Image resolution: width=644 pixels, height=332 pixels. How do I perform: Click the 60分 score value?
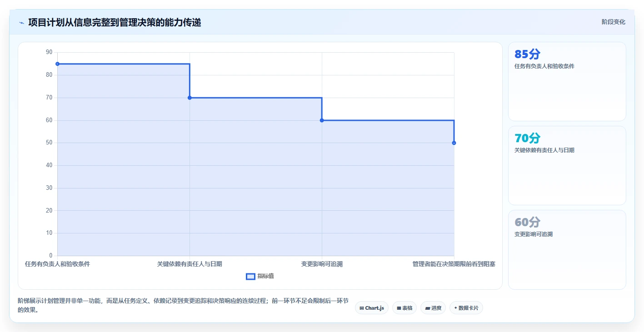(527, 222)
